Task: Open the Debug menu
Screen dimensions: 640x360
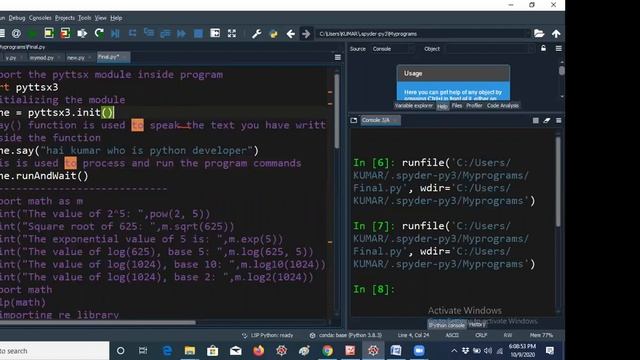Action: (17, 18)
